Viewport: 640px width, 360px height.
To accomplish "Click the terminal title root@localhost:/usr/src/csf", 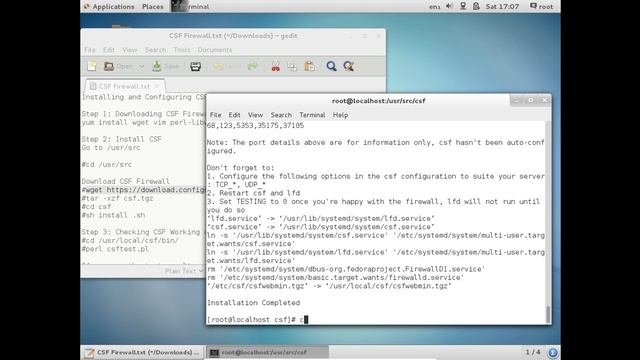I will pyautogui.click(x=378, y=101).
